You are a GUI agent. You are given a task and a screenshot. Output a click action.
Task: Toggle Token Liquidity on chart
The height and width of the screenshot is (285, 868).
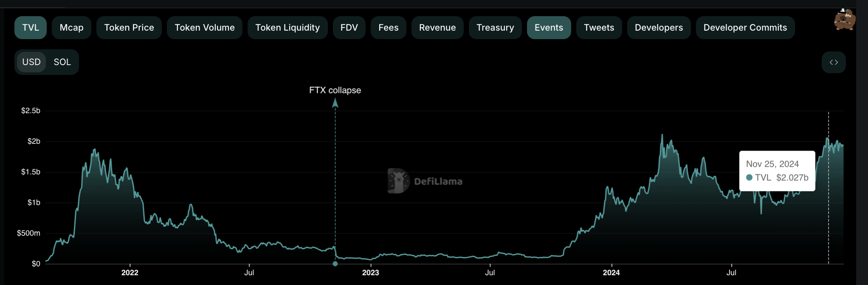pos(287,28)
